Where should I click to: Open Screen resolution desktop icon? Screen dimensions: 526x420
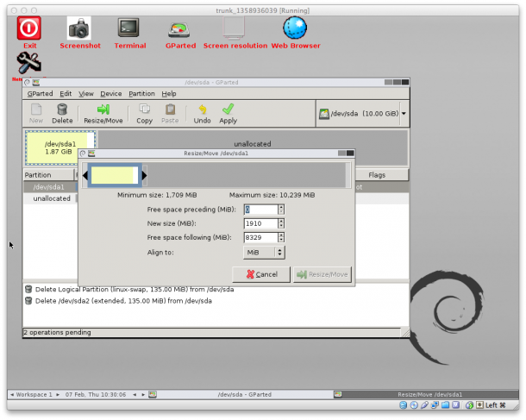(234, 28)
